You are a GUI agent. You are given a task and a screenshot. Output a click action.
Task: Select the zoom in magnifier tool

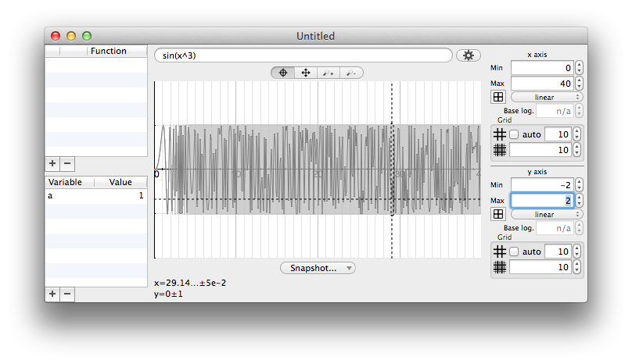(329, 73)
